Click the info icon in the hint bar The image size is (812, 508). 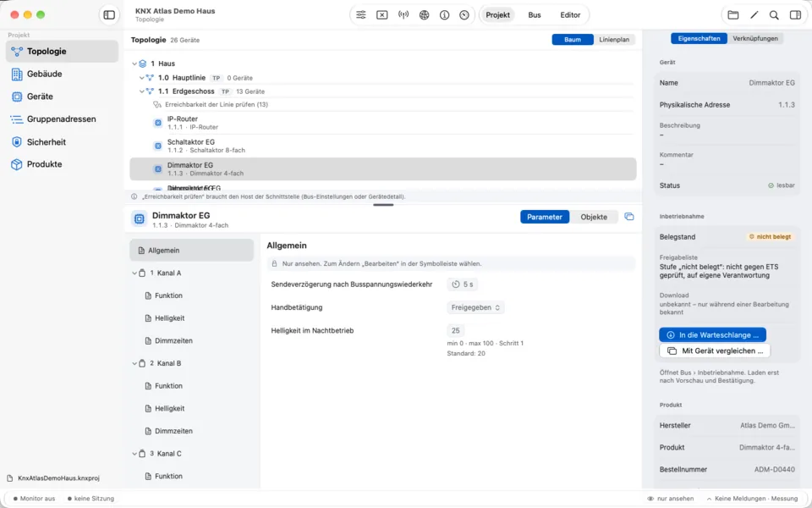pos(134,197)
